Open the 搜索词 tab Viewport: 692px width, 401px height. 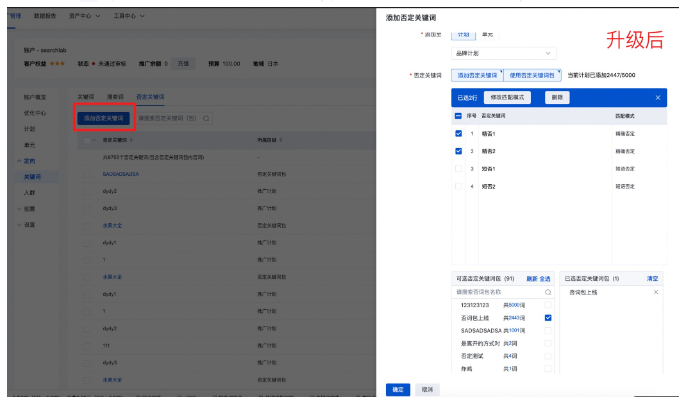tap(114, 96)
